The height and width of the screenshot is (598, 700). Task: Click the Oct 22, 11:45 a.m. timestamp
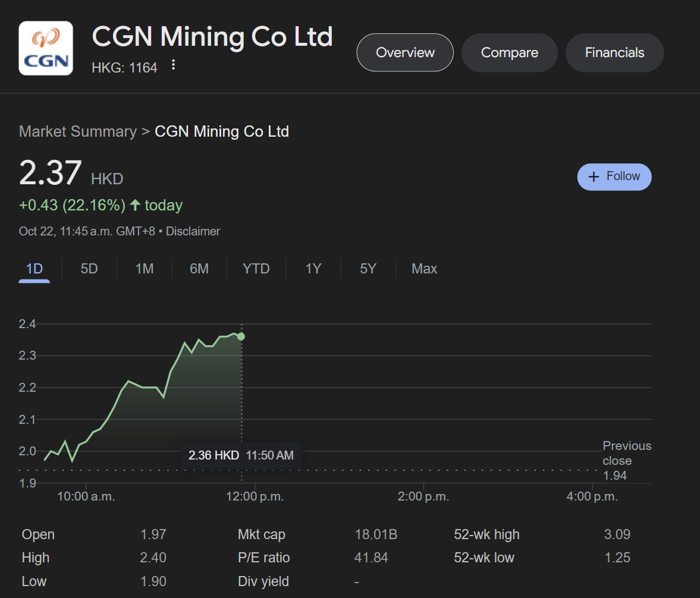click(x=87, y=231)
